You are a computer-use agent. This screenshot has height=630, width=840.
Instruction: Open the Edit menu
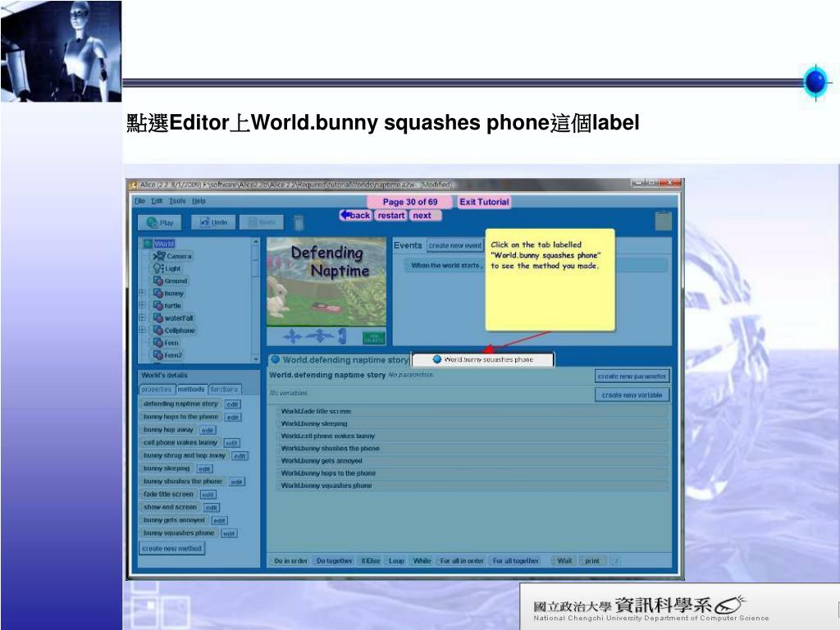[157, 201]
